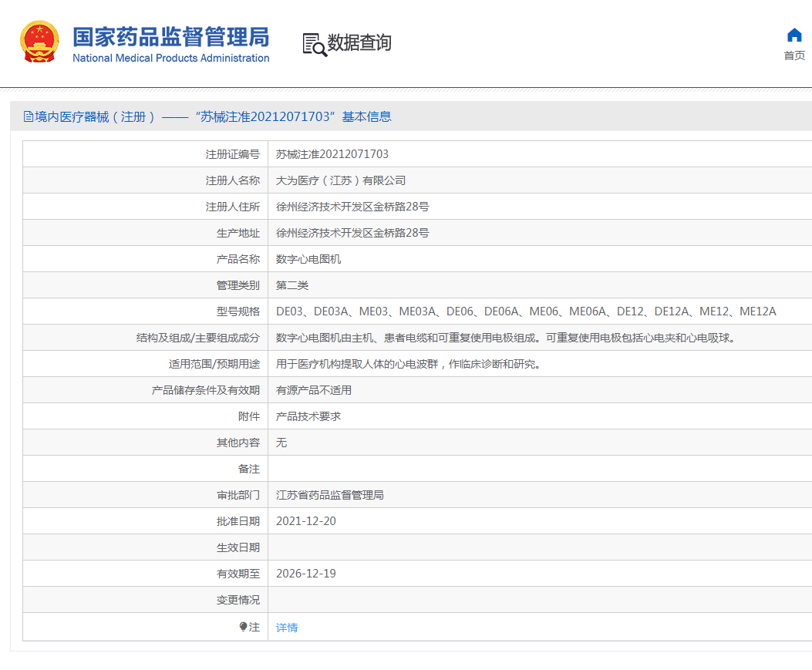
Task: Click the 变更情况 row label
Action: [238, 600]
